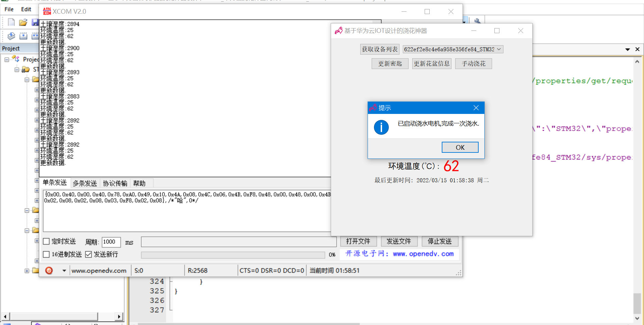This screenshot has height=325, width=644.
Task: Switch to the 多条发送 tab in XCOM
Action: click(85, 183)
